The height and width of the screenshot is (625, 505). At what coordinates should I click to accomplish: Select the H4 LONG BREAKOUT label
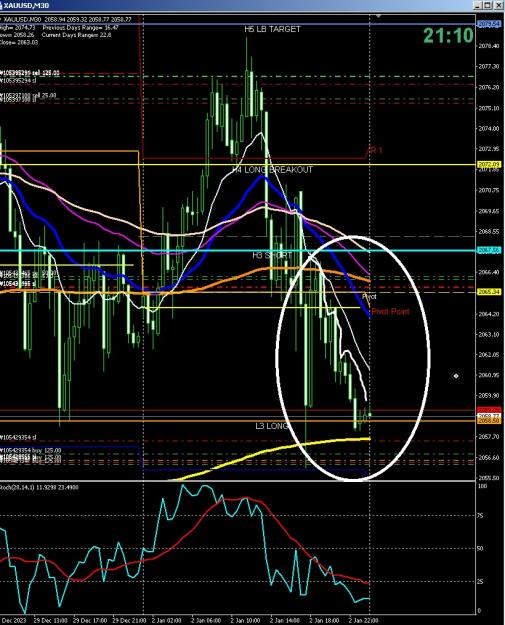pyautogui.click(x=273, y=170)
